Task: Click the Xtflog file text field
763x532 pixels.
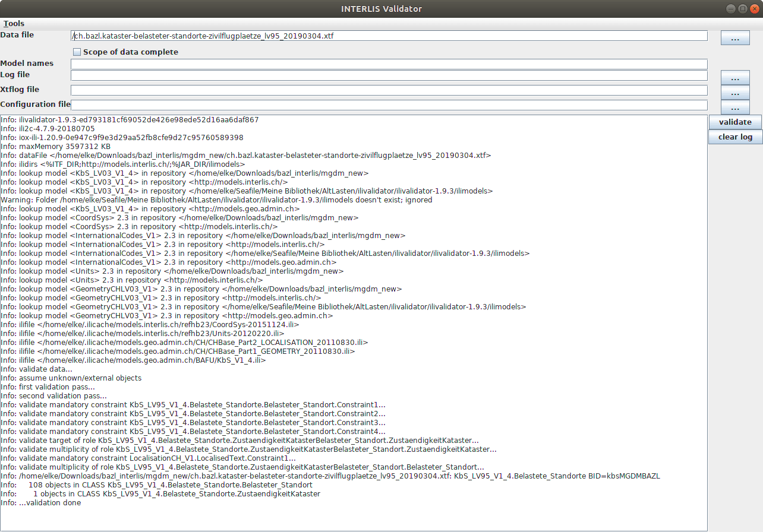Action: pos(389,90)
